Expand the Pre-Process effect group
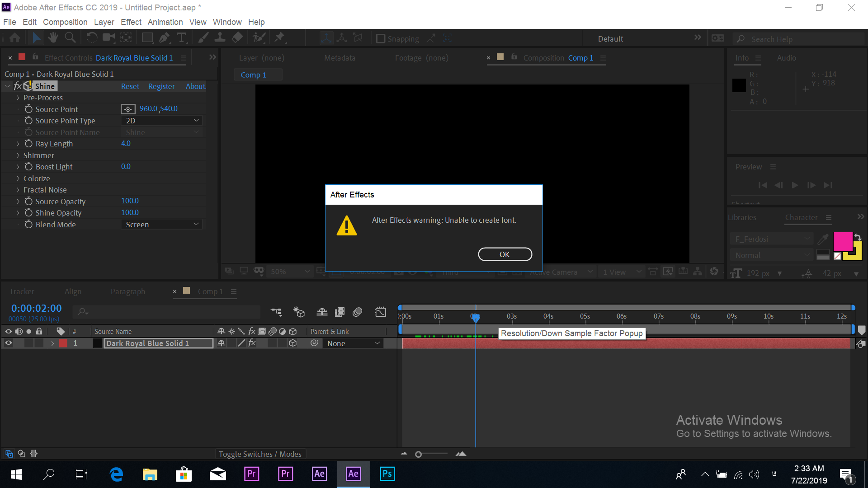The height and width of the screenshot is (488, 868). point(18,98)
